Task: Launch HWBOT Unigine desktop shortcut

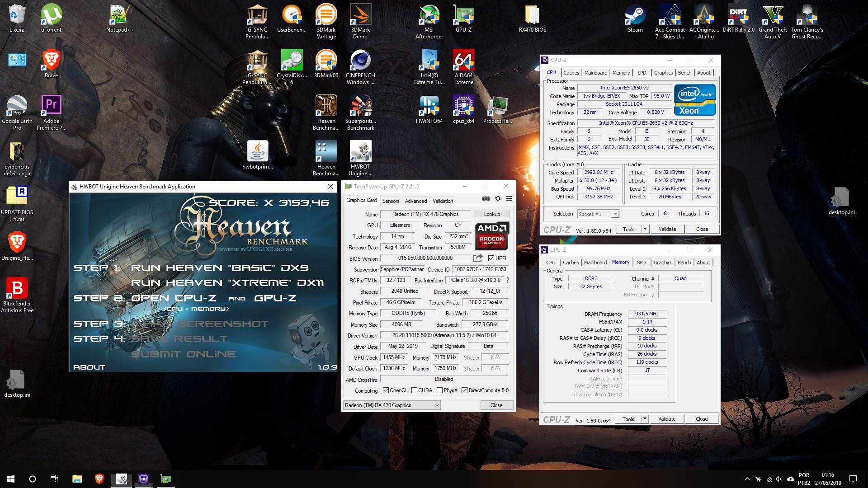Action: [360, 159]
